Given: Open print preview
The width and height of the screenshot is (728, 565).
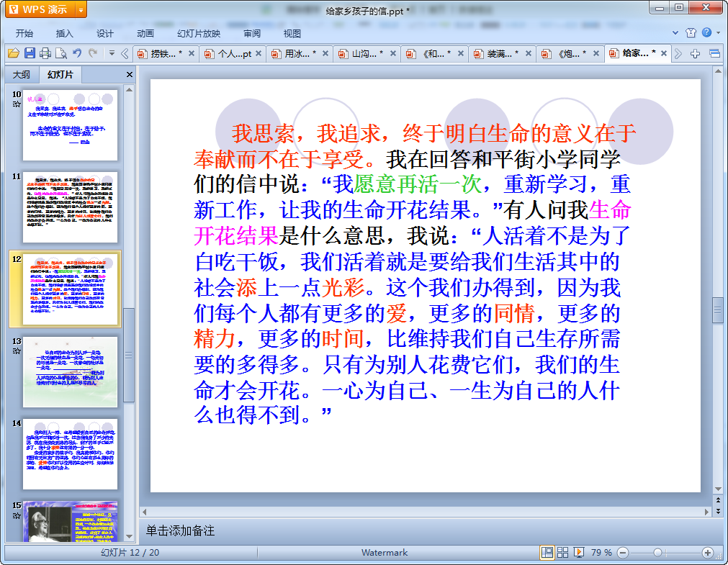Looking at the screenshot, I should [x=60, y=53].
